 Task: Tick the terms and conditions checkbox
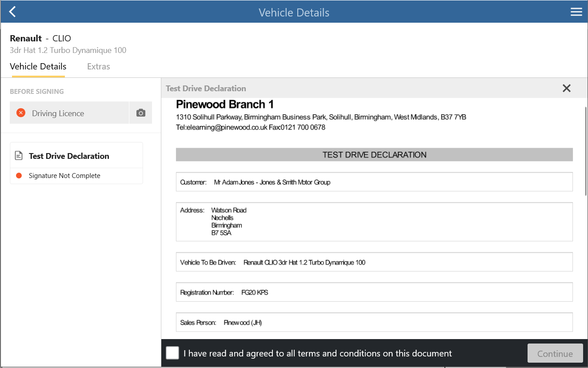tap(172, 353)
